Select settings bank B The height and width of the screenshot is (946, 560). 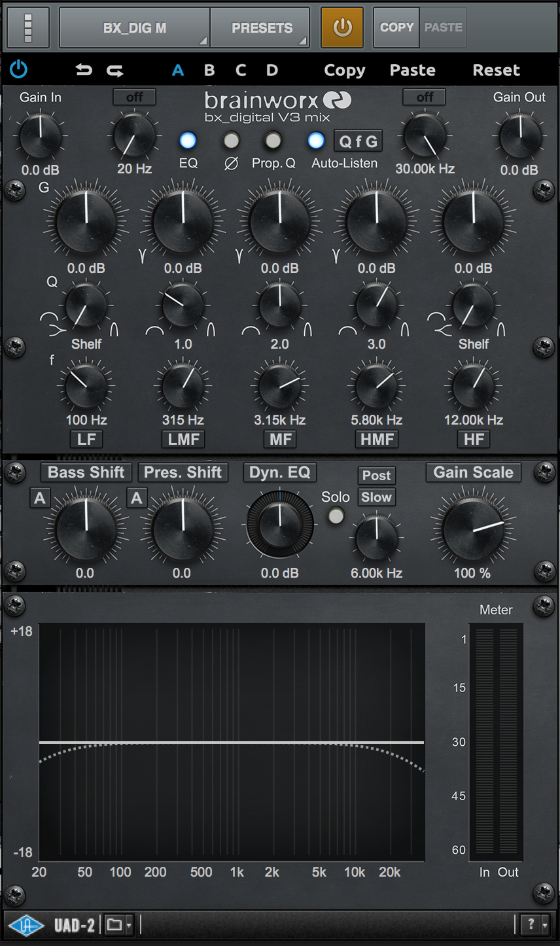pyautogui.click(x=209, y=70)
